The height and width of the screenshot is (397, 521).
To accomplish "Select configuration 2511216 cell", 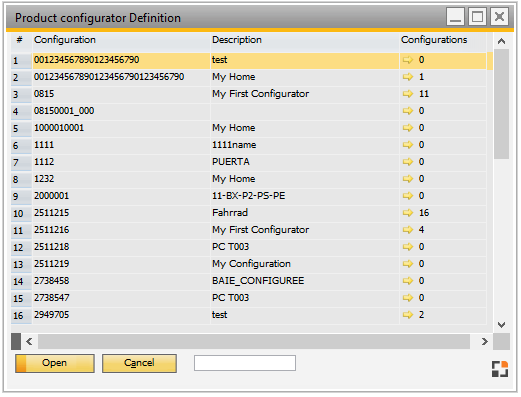I will click(121, 230).
